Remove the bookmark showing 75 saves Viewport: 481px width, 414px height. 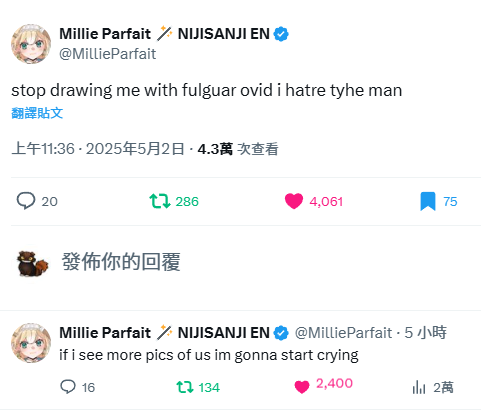(x=428, y=201)
